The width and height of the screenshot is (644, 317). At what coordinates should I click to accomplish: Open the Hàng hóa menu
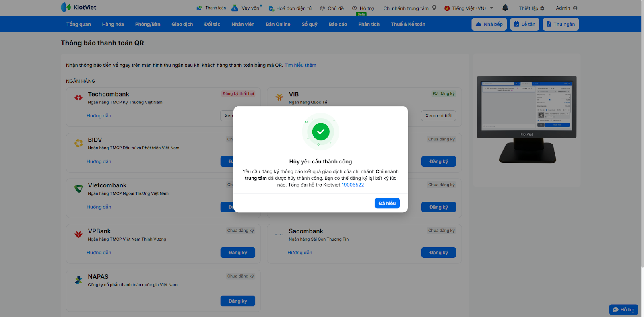(113, 24)
